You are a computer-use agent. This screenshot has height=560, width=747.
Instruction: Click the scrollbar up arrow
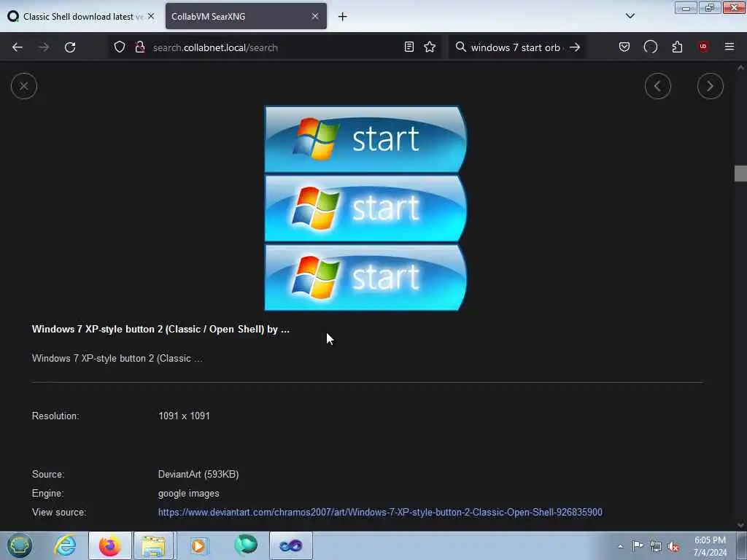[740, 68]
